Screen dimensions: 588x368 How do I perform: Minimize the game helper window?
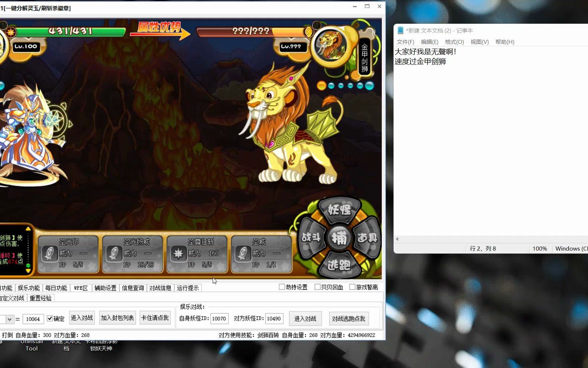(x=355, y=7)
